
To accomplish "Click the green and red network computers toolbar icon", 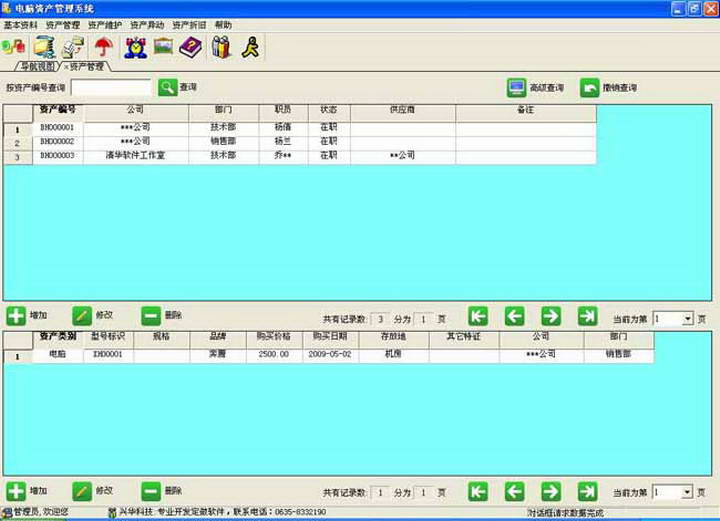I will [13, 47].
